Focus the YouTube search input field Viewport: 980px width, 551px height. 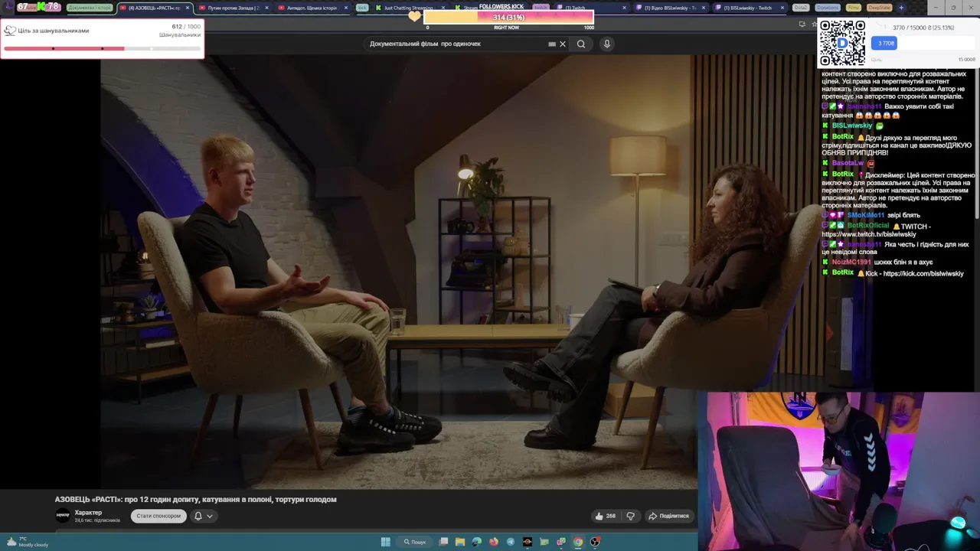[456, 44]
